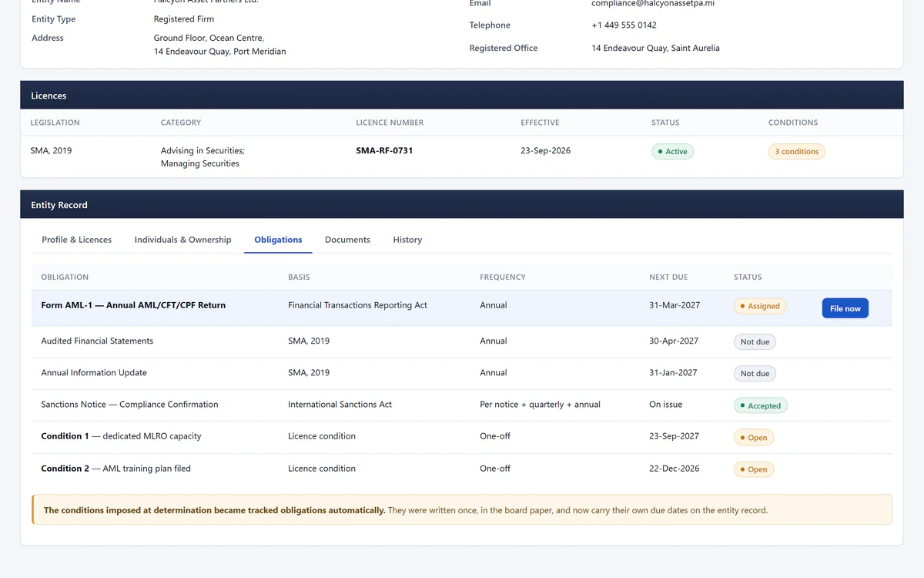This screenshot has width=924, height=578.
Task: Open the 3 conditions badge
Action: click(x=796, y=152)
